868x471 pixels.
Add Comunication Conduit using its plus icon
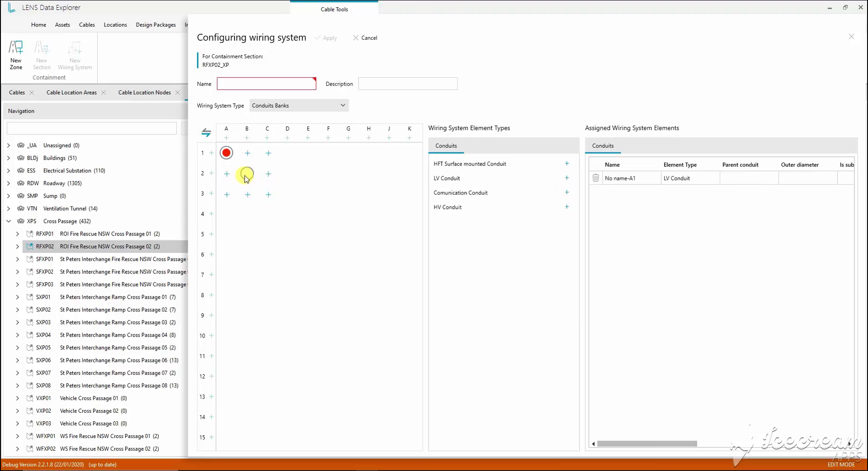point(567,193)
